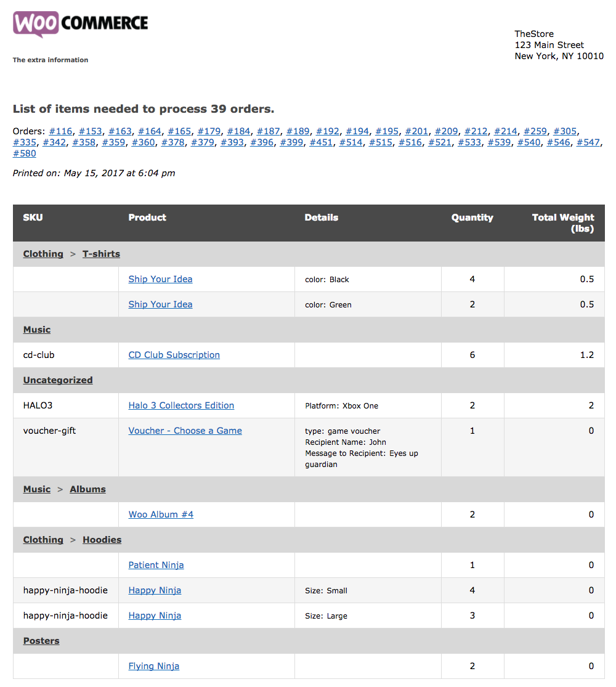Click the WooCommerce logo
The image size is (616, 687).
click(x=81, y=24)
